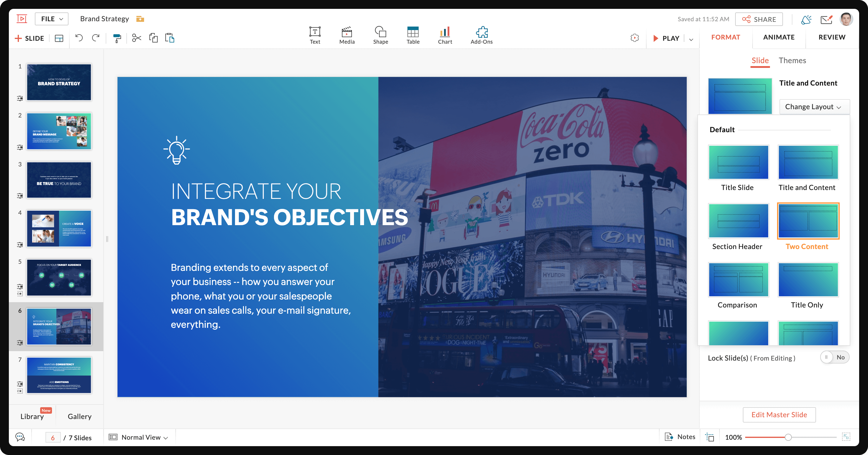The image size is (868, 455).
Task: Switch to the Themes tab
Action: coord(792,60)
